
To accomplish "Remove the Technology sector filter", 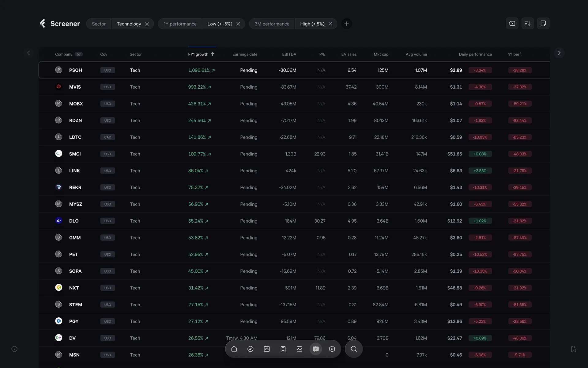I will pos(147,24).
